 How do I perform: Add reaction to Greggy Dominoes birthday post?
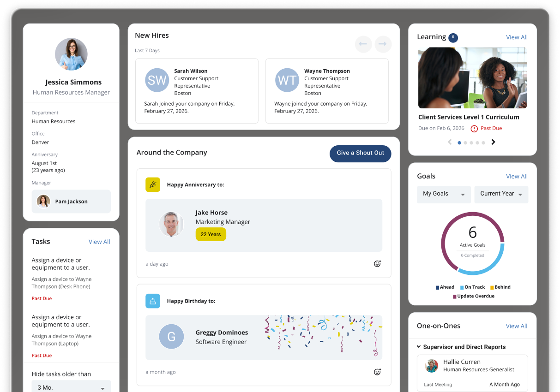pyautogui.click(x=377, y=372)
